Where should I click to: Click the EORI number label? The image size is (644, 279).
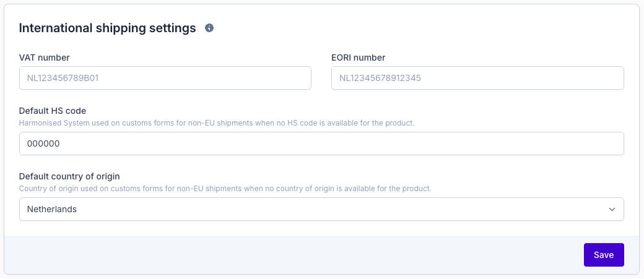tap(359, 58)
